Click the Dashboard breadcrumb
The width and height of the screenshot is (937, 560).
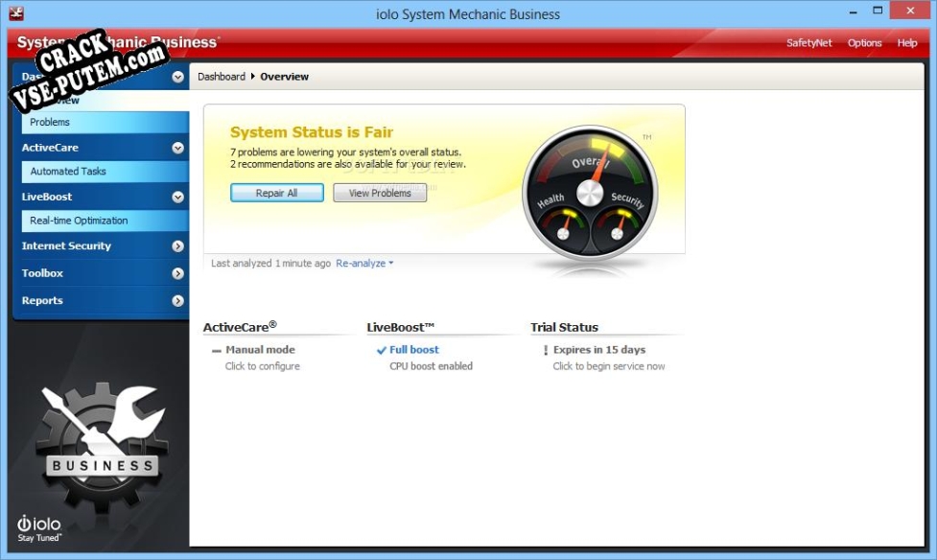(x=222, y=77)
